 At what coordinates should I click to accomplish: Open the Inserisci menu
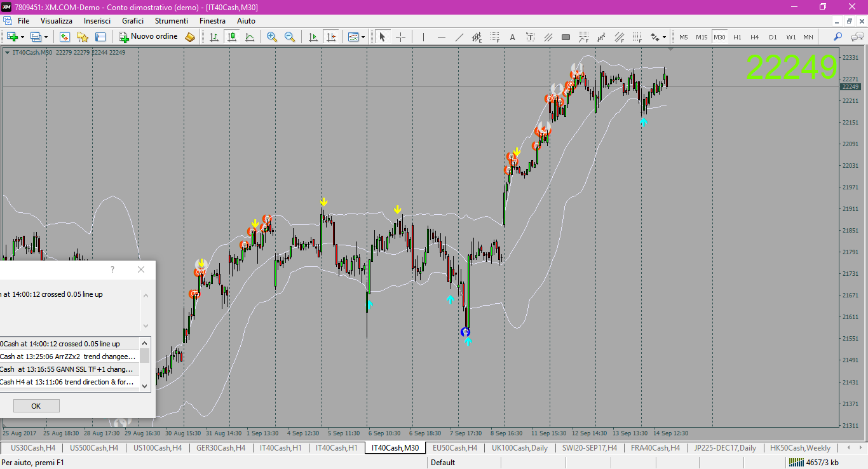pyautogui.click(x=97, y=21)
